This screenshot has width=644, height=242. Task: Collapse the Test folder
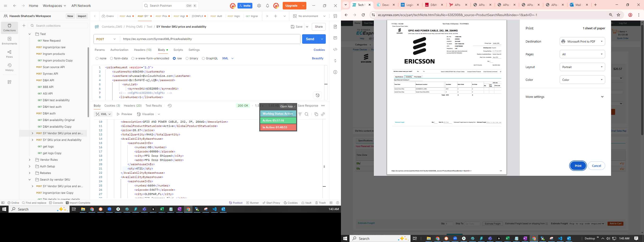click(x=30, y=34)
